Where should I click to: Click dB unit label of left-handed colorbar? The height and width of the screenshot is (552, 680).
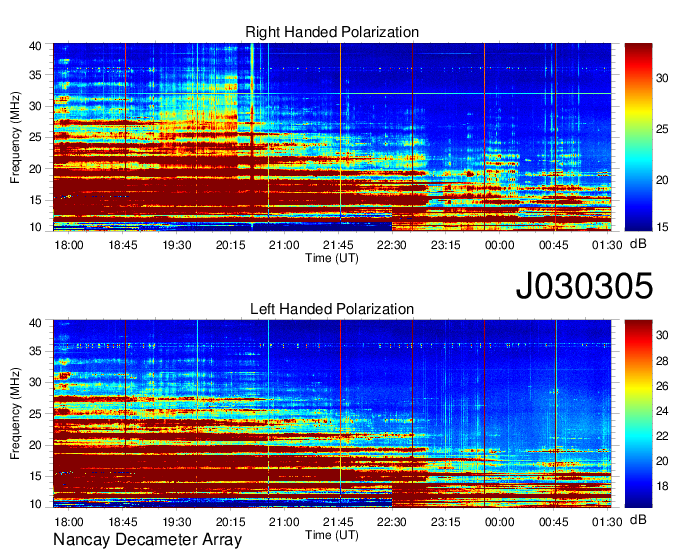click(638, 519)
